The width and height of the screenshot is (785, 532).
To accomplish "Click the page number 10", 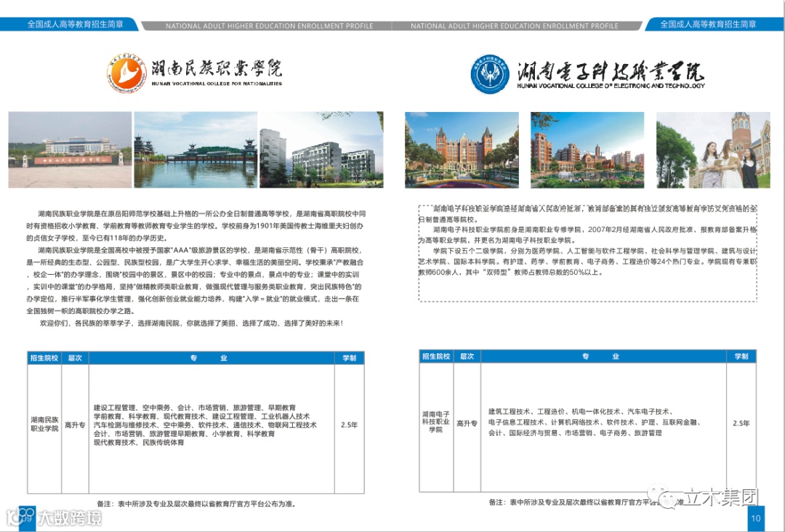I will pos(755,518).
